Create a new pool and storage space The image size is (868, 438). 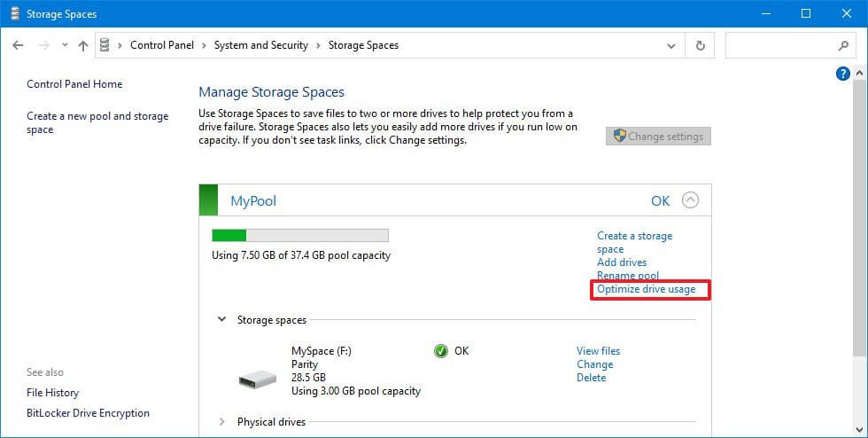(97, 122)
